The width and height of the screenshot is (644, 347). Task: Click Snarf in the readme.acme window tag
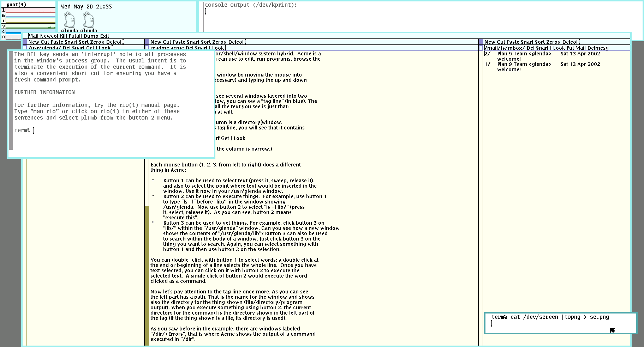pos(202,48)
